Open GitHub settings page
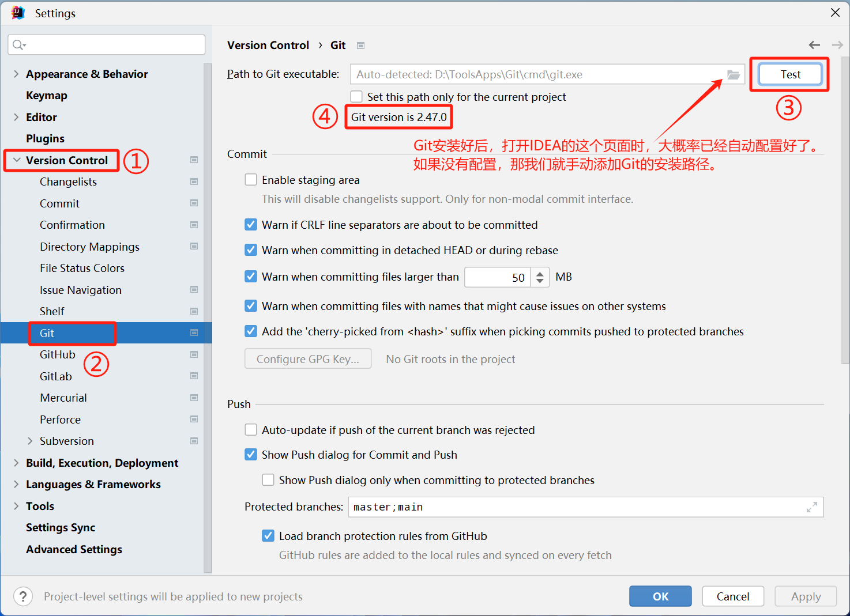Screen dimensions: 850x616 point(58,355)
